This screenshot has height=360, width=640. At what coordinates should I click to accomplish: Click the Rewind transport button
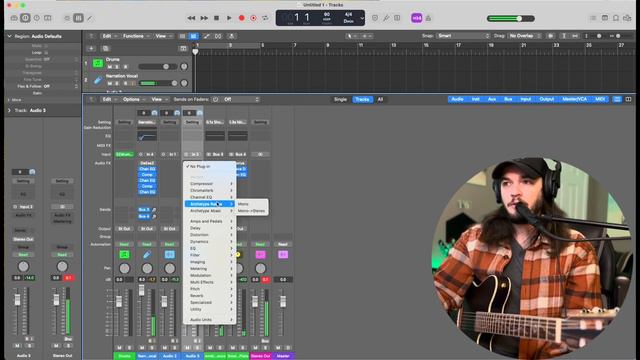pyautogui.click(x=191, y=18)
